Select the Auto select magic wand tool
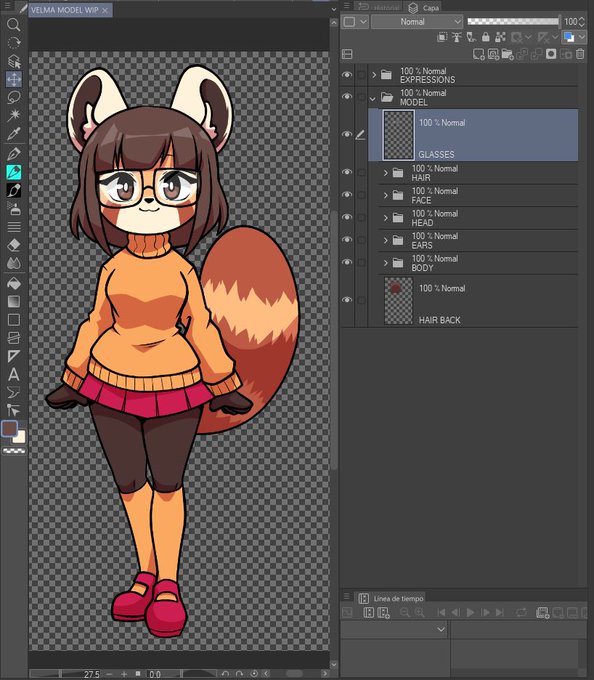This screenshot has width=594, height=680. tap(13, 115)
